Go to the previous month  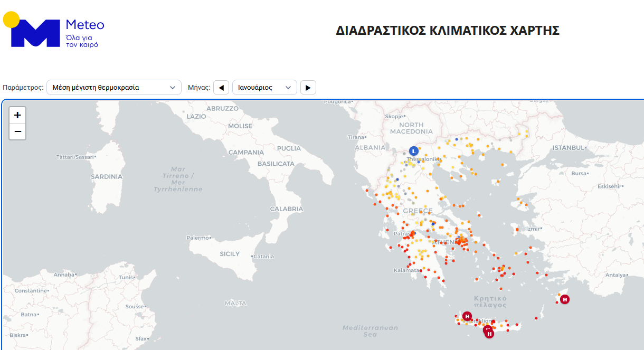[221, 88]
